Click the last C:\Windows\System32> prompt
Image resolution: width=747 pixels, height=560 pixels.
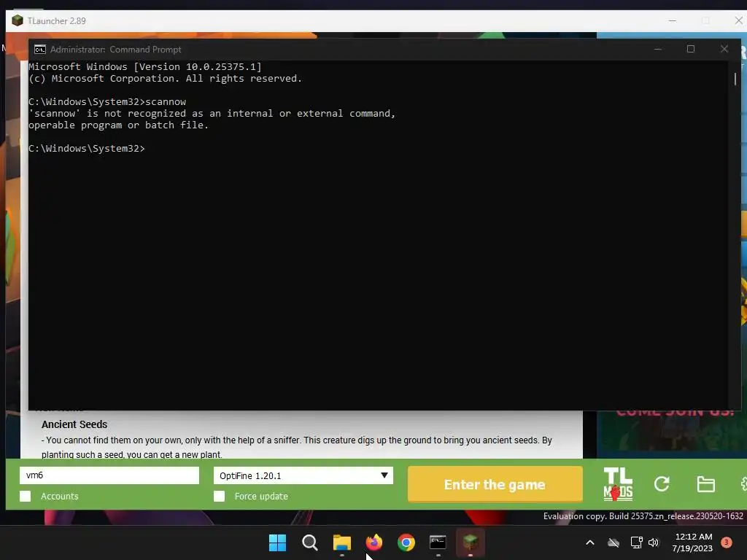[87, 149]
